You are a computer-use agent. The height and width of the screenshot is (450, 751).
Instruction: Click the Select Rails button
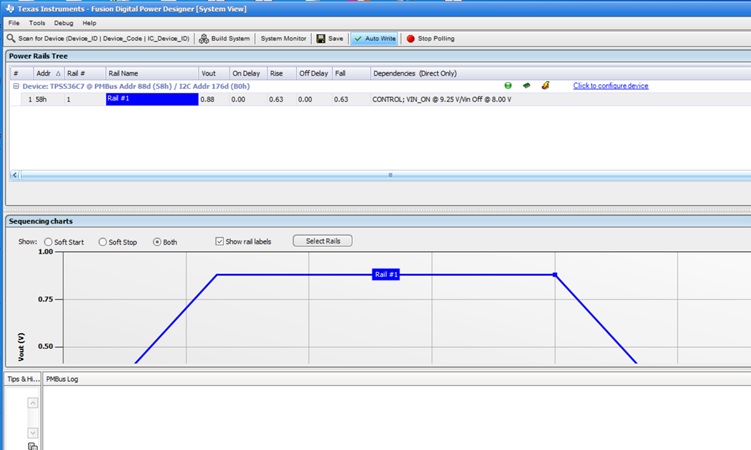322,241
